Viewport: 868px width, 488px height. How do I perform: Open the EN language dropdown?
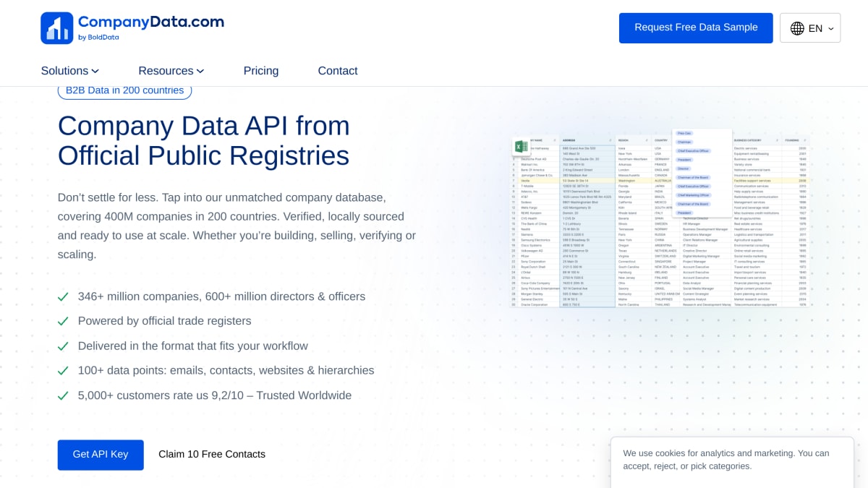810,28
